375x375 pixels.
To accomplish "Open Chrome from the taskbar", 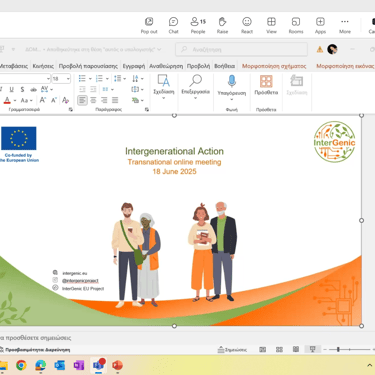I will click(x=21, y=365).
